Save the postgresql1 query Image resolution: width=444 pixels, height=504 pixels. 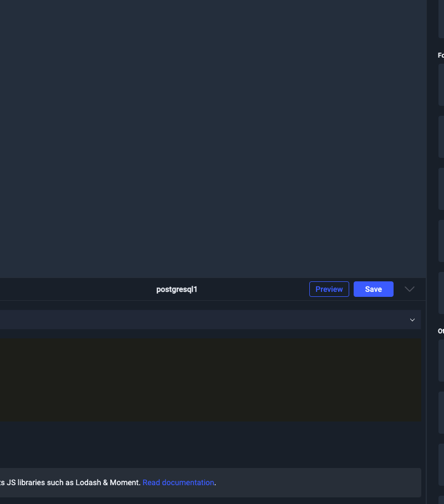coord(373,289)
